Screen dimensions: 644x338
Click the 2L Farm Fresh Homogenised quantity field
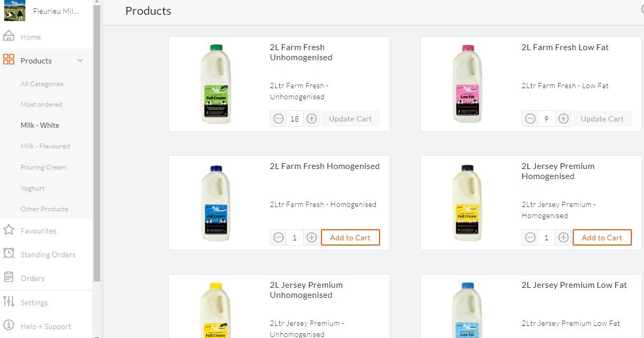tap(295, 238)
